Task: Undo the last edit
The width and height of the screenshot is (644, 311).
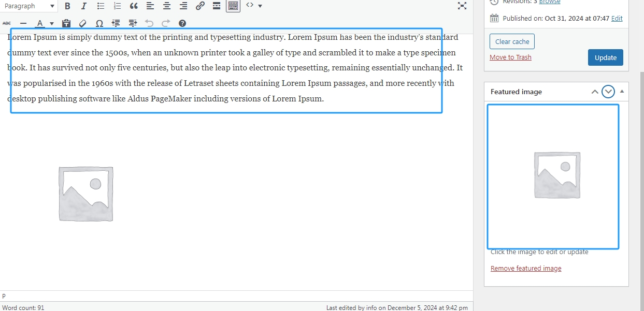Action: pos(149,23)
